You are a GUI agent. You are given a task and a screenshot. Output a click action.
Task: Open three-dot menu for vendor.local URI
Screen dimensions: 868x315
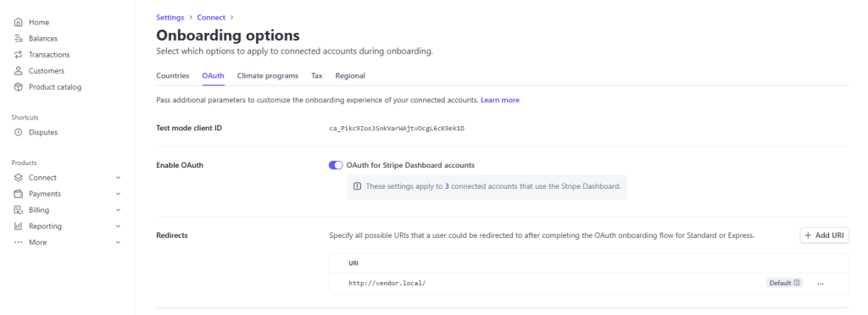821,284
